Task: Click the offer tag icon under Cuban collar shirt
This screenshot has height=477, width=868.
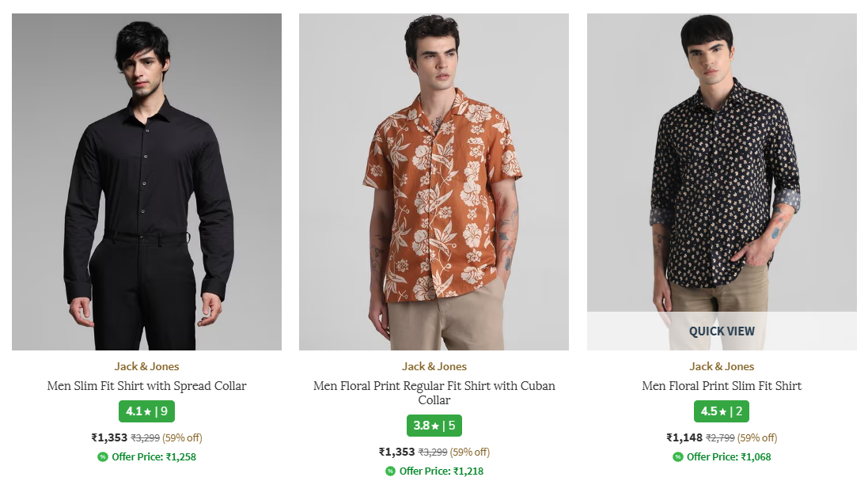Action: click(390, 471)
